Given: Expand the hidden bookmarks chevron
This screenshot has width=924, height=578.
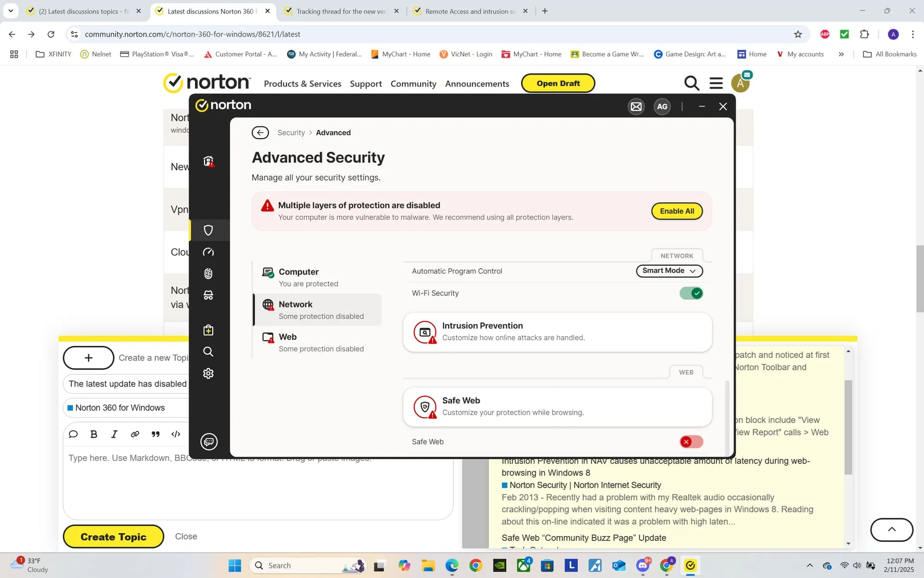Looking at the screenshot, I should (x=841, y=54).
